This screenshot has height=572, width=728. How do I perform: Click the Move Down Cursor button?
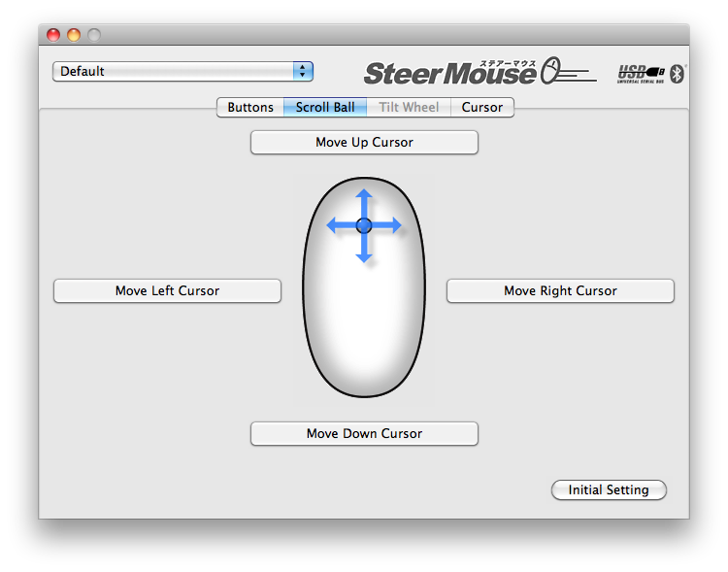[364, 433]
